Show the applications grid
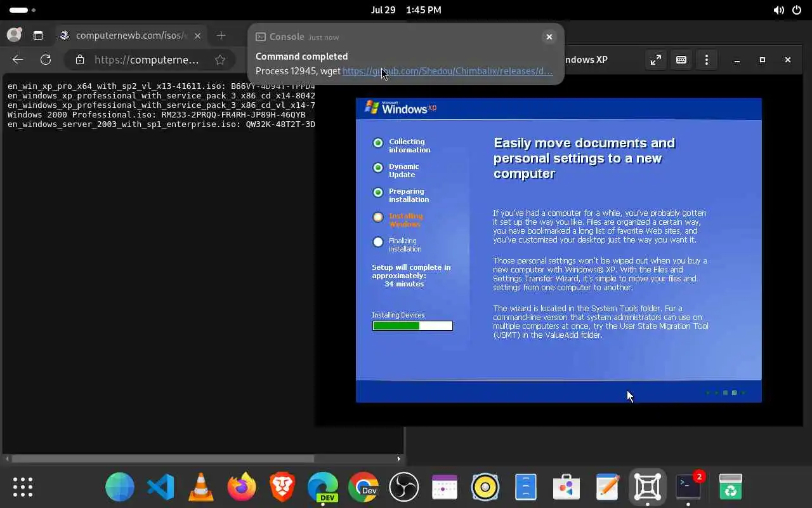The height and width of the screenshot is (508, 812). tap(23, 487)
